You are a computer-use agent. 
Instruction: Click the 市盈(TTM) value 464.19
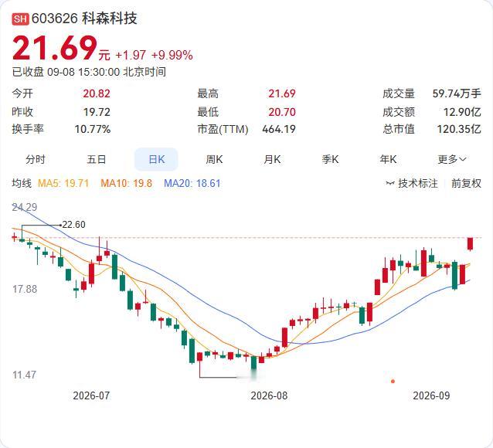click(279, 129)
